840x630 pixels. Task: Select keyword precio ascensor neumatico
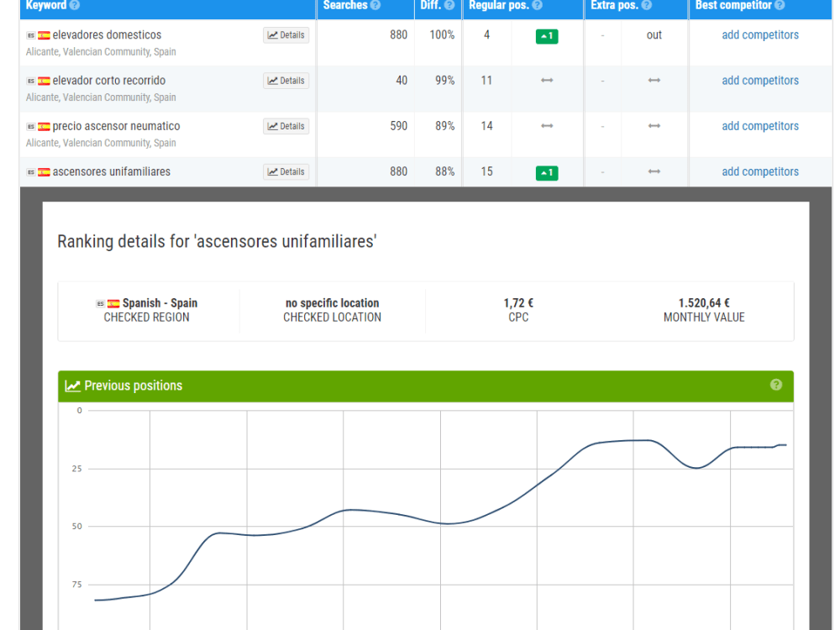[x=116, y=126]
